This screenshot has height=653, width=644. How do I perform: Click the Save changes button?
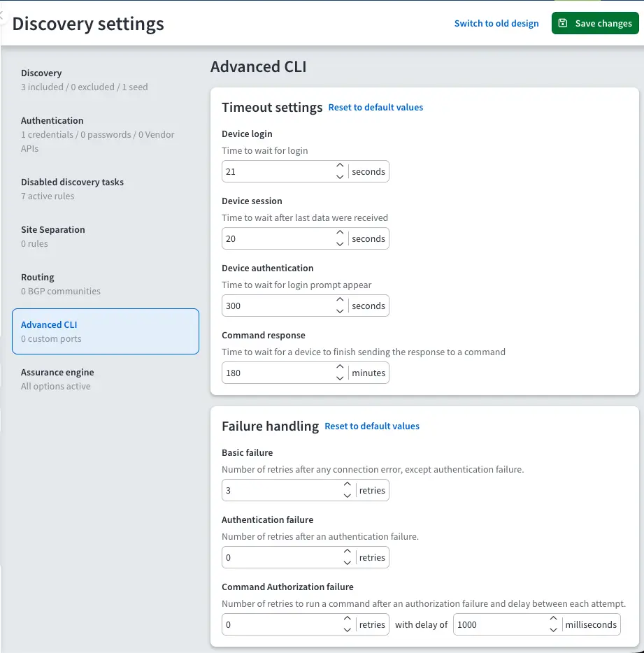(595, 23)
